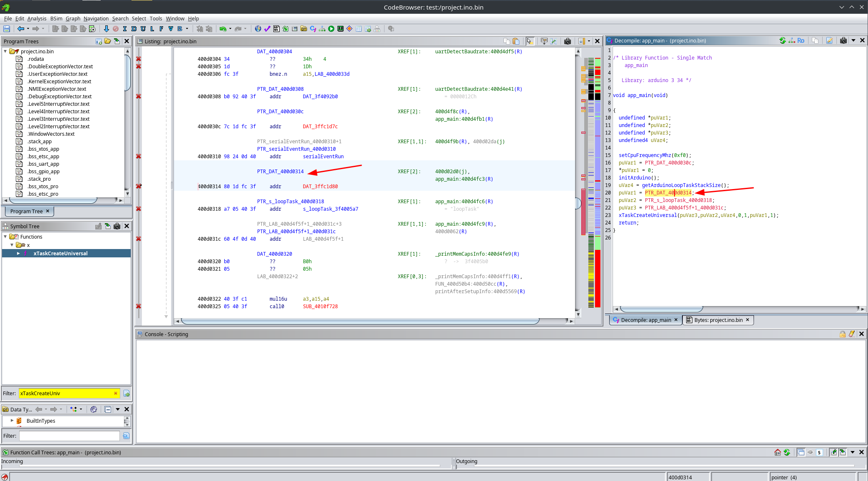
Task: Open the Data Type Archives tool
Action: point(304,28)
